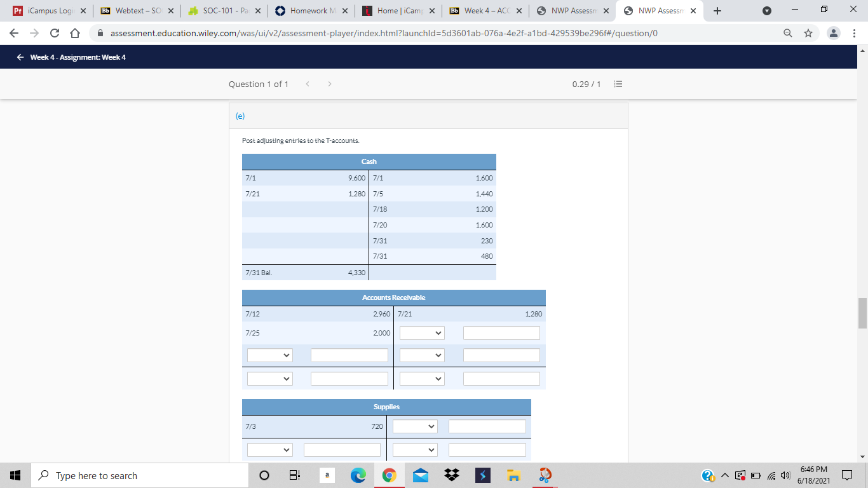The height and width of the screenshot is (488, 868).
Task: Open date dropdown right of 7/25 row
Action: 422,333
